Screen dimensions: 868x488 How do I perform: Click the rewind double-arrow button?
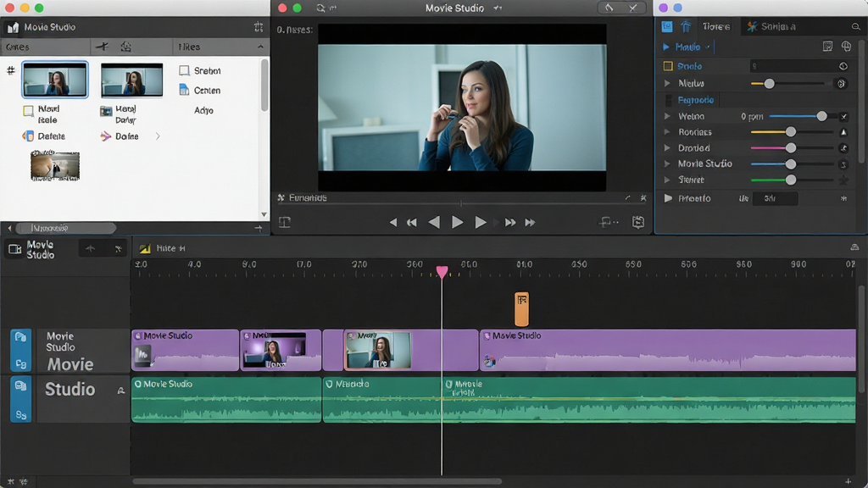[x=412, y=223]
